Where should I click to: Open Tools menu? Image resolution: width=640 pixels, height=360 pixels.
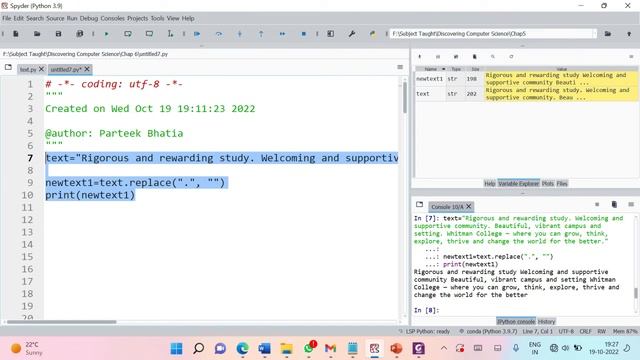[158, 18]
